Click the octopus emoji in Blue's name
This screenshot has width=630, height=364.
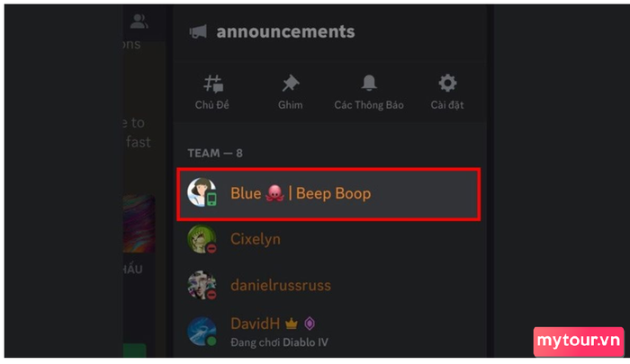pyautogui.click(x=274, y=193)
